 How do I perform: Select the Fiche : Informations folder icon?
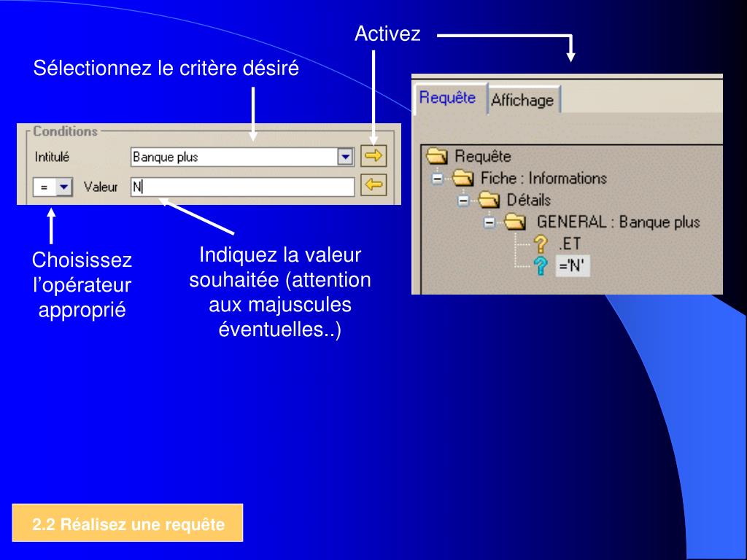point(462,178)
